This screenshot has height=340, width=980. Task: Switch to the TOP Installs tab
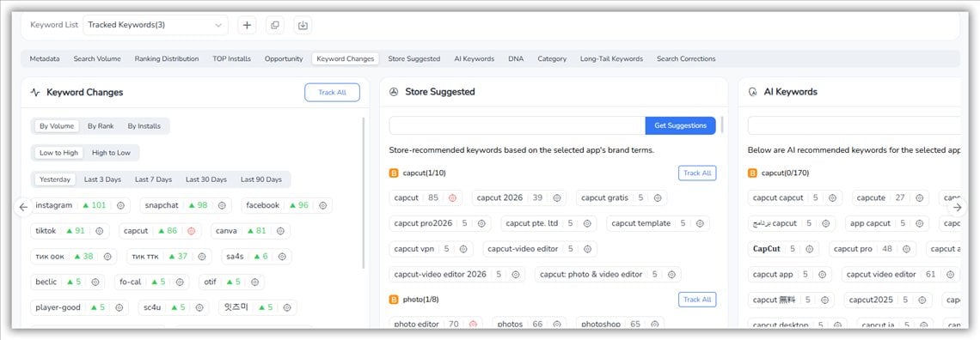coord(231,58)
